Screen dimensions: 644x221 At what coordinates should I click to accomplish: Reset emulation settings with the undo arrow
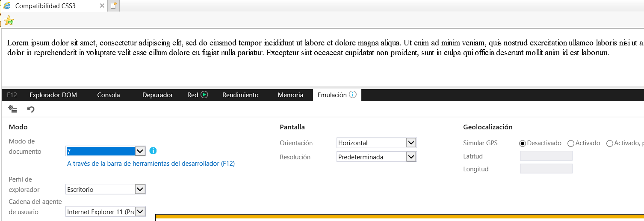[31, 109]
